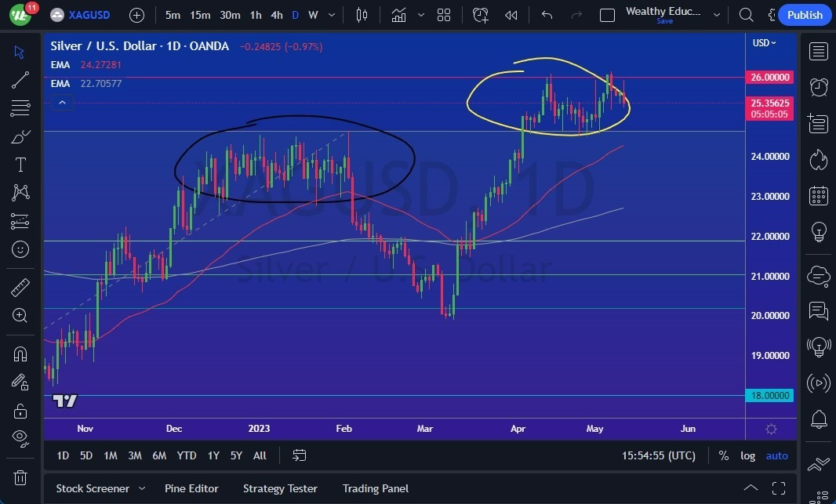Select the ruler measure tool

click(20, 288)
